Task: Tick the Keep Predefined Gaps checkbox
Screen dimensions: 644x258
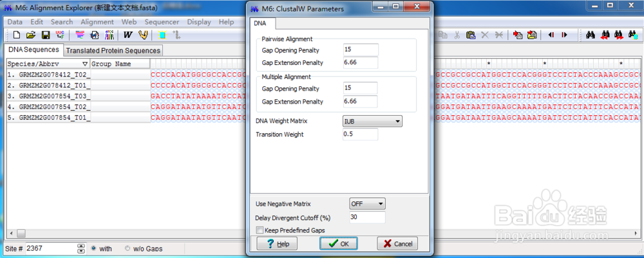Action: [x=259, y=230]
